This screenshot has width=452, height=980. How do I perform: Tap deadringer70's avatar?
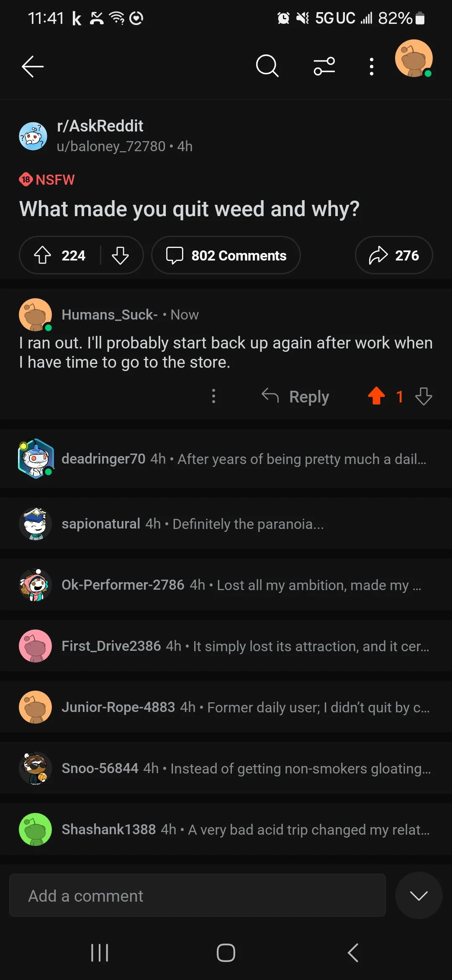click(x=36, y=458)
